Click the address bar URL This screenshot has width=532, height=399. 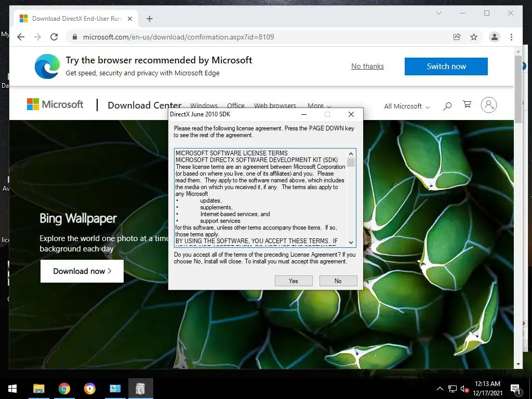pyautogui.click(x=179, y=37)
